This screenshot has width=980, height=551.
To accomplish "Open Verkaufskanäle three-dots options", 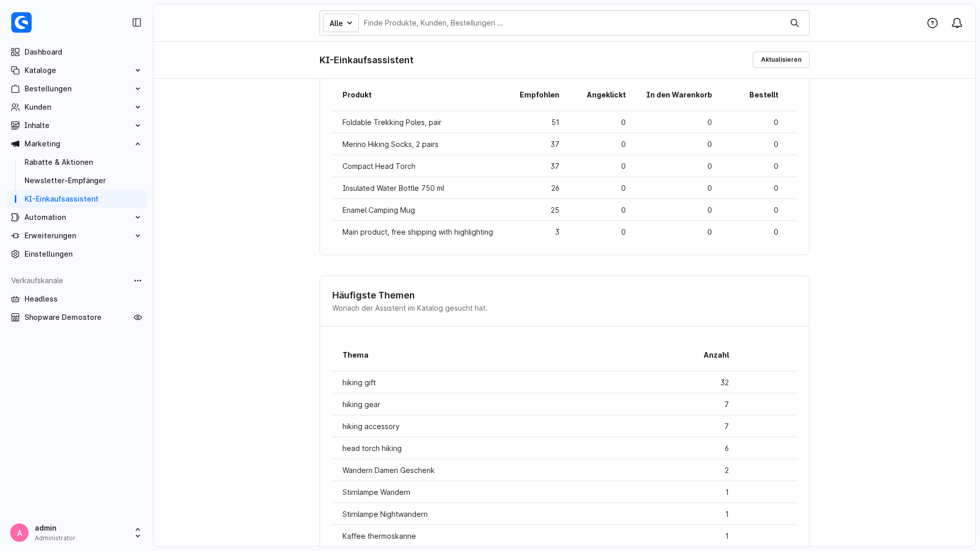I will [138, 281].
